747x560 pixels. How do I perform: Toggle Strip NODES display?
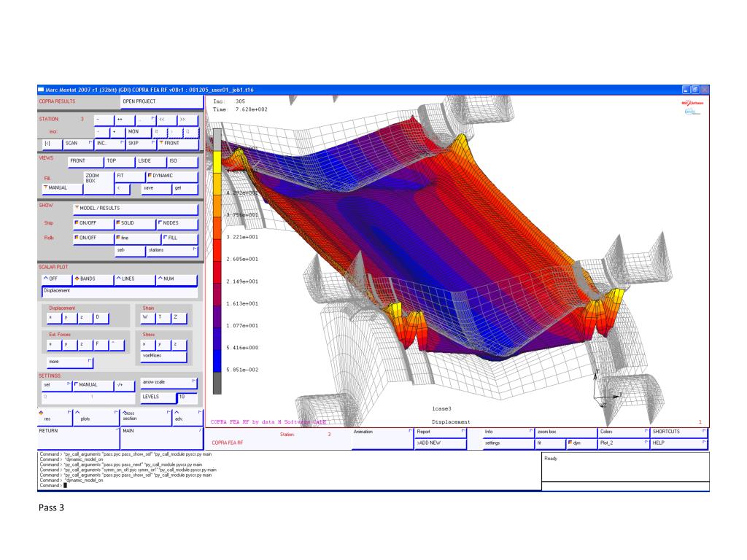click(x=177, y=223)
